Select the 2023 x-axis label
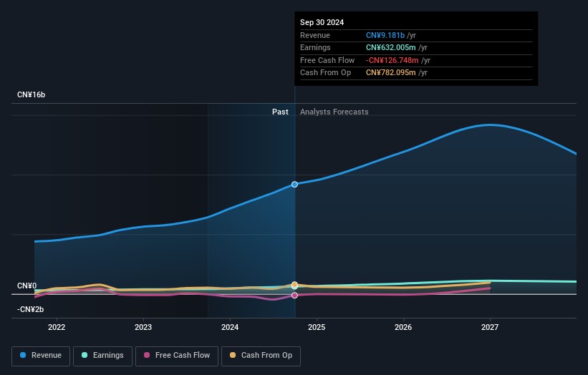 pos(143,328)
